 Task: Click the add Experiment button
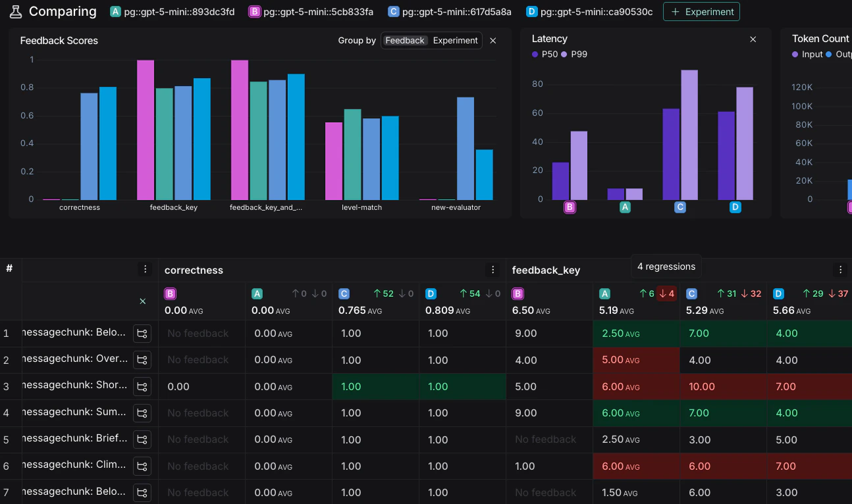pyautogui.click(x=701, y=12)
